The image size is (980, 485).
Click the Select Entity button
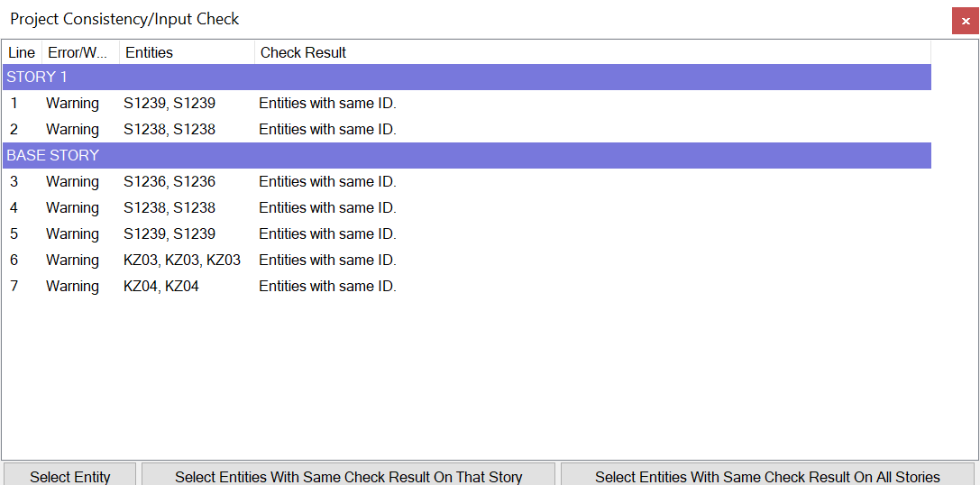pyautogui.click(x=70, y=476)
